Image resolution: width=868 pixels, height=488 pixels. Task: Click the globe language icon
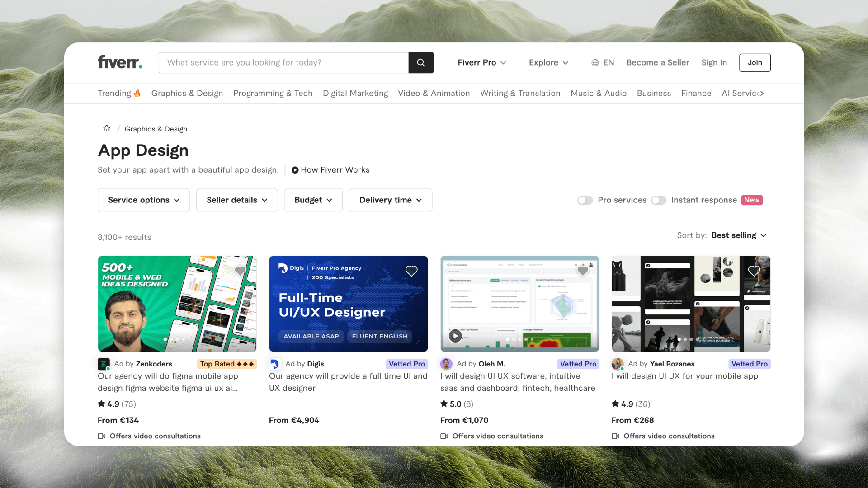[595, 63]
